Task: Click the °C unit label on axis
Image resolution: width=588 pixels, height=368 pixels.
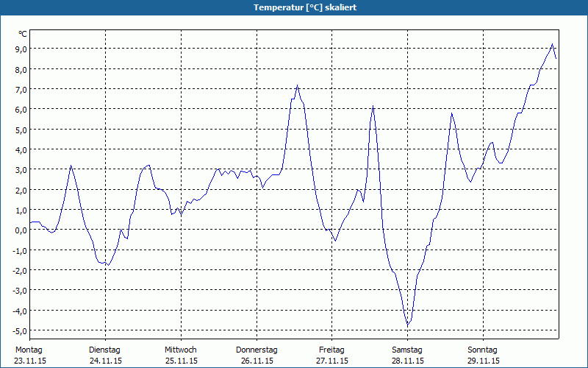Action: [23, 34]
